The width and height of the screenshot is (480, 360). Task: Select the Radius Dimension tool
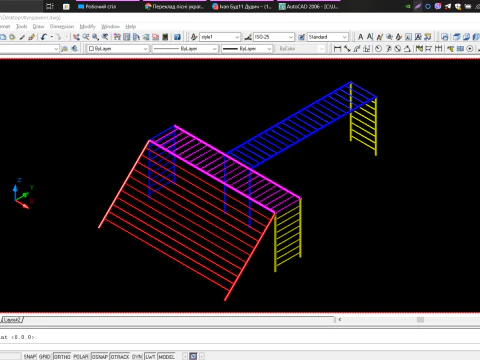(x=378, y=49)
